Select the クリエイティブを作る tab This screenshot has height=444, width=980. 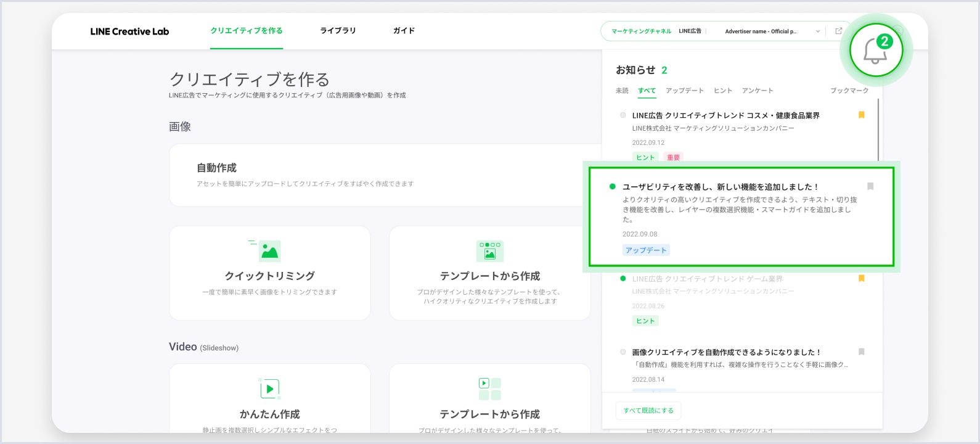tap(247, 31)
